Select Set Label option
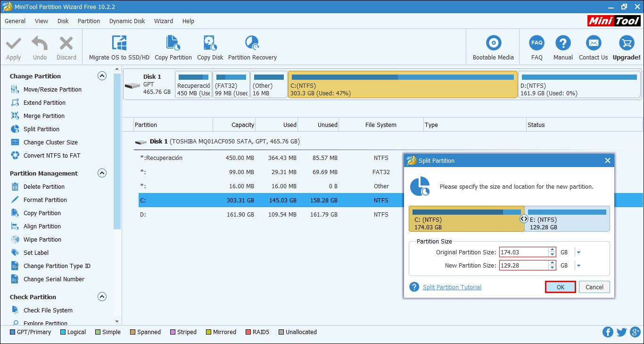Viewport: 644px width, 344px height. click(x=36, y=252)
